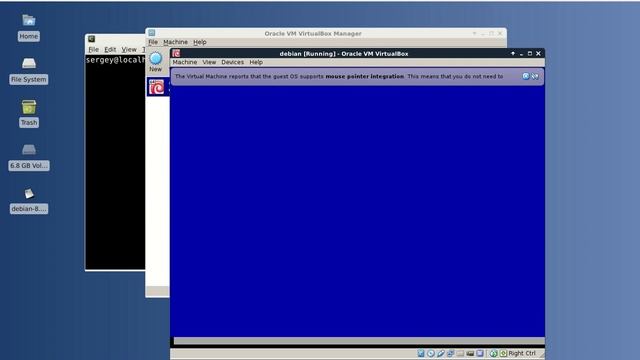Open Help menu in debian VM window

tap(256, 62)
